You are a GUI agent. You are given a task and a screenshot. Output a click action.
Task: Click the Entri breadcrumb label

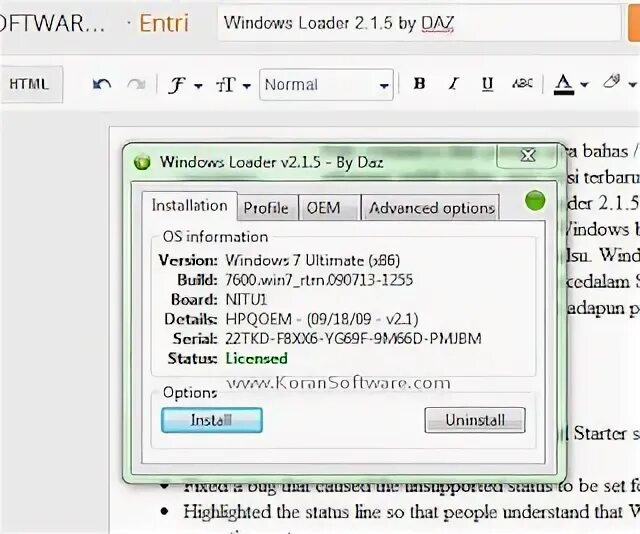point(164,23)
